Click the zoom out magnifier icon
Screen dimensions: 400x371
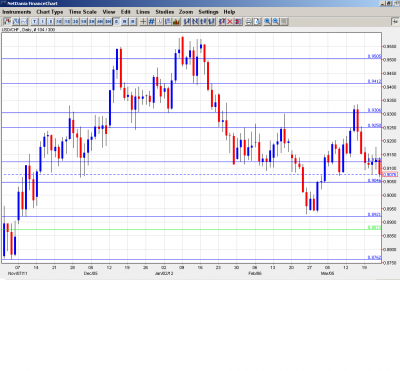click(276, 22)
